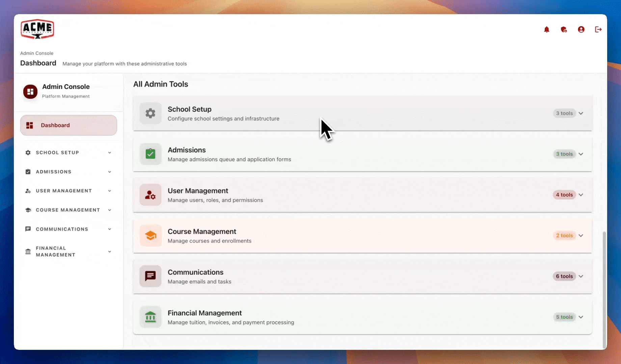The height and width of the screenshot is (364, 621).
Task: Click the vertical scrollbar of tools list
Action: [604, 290]
